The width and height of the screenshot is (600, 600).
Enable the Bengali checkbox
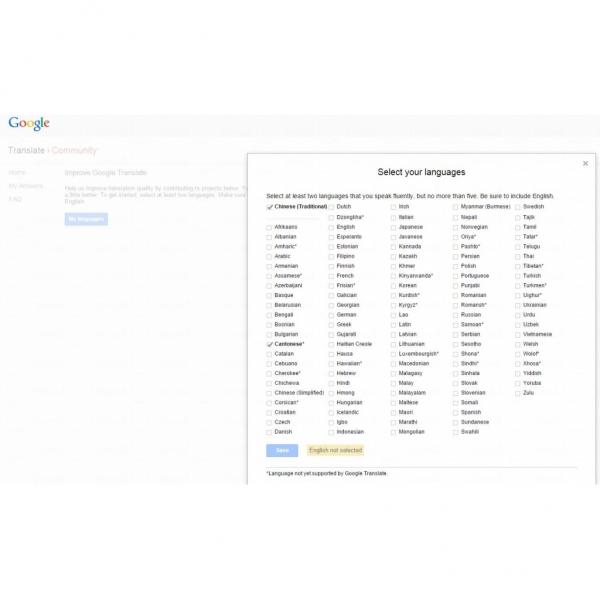(269, 315)
